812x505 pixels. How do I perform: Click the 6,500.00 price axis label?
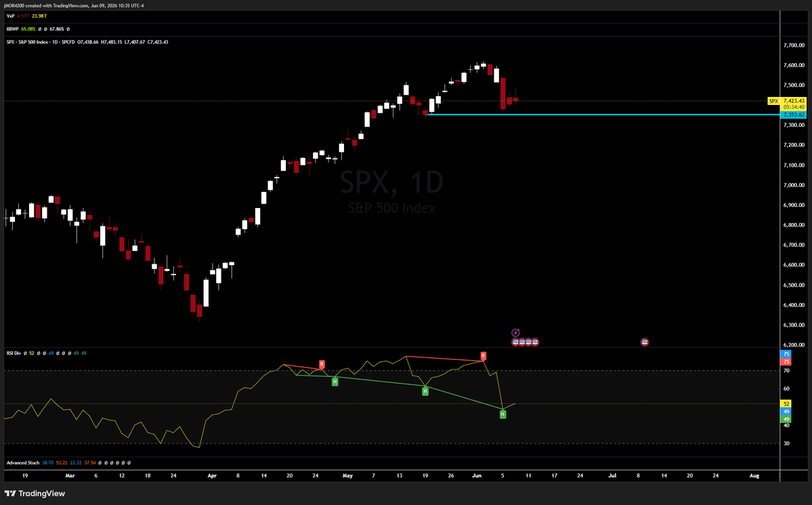[794, 285]
